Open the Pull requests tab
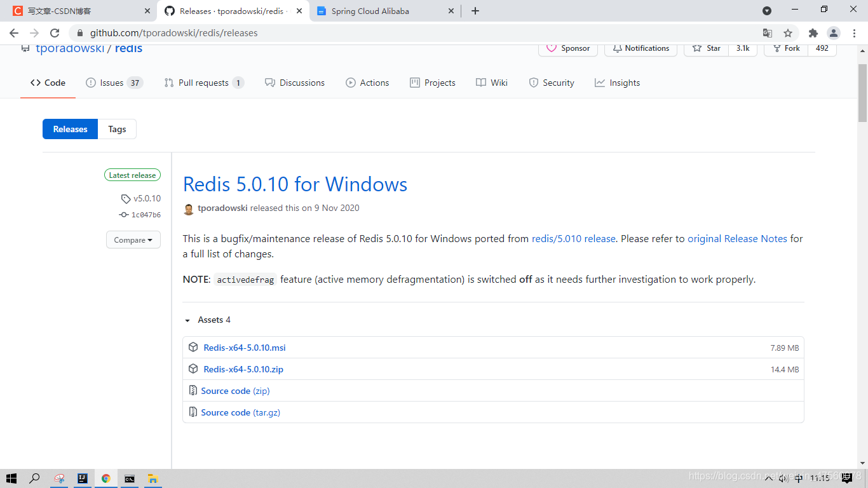 point(204,83)
